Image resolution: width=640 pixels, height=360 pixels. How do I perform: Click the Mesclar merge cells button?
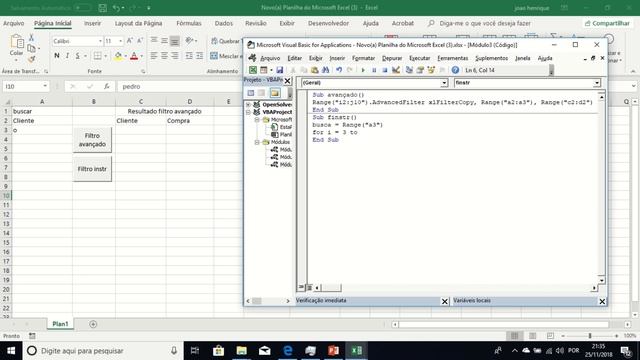coord(226,56)
